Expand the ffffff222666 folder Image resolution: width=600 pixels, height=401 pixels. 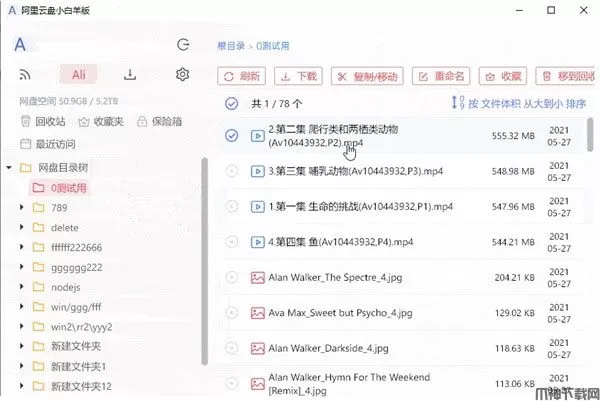pos(21,247)
